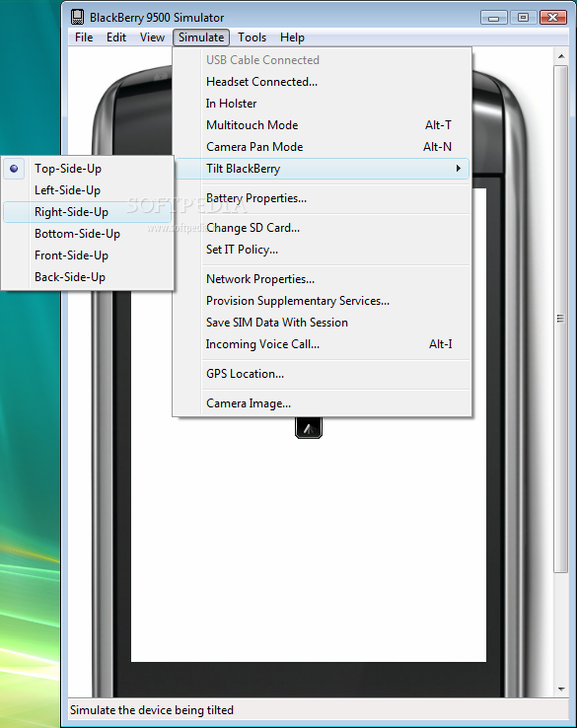Expand the Tilt BlackBerry submenu arrow

(459, 168)
